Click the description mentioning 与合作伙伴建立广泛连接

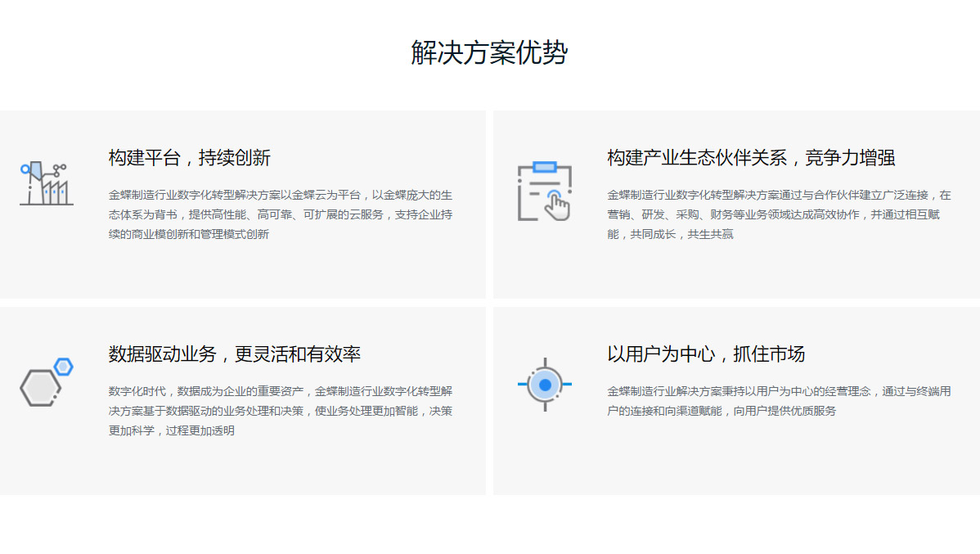click(780, 214)
